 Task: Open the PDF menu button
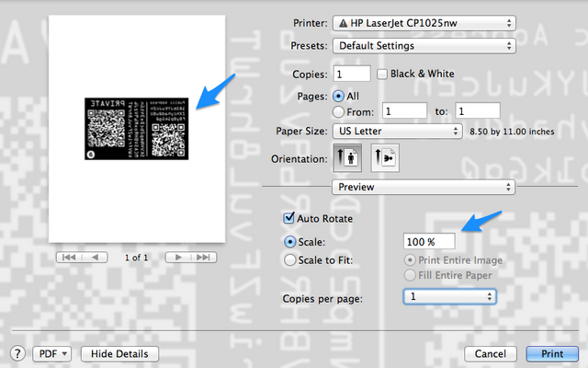point(51,353)
